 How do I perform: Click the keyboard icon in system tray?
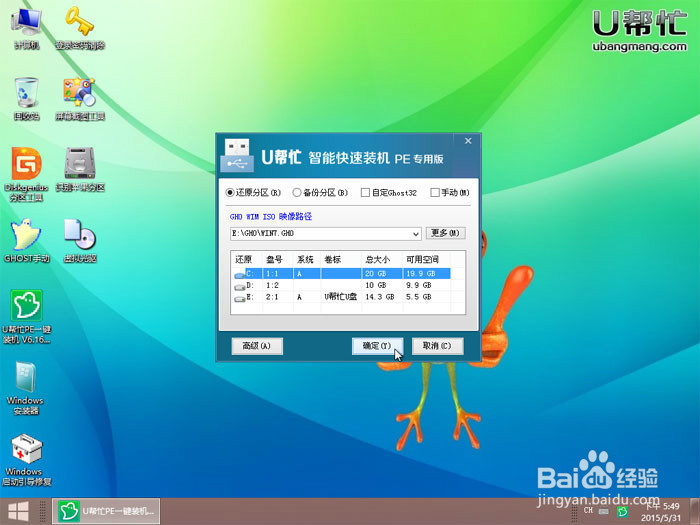[604, 511]
